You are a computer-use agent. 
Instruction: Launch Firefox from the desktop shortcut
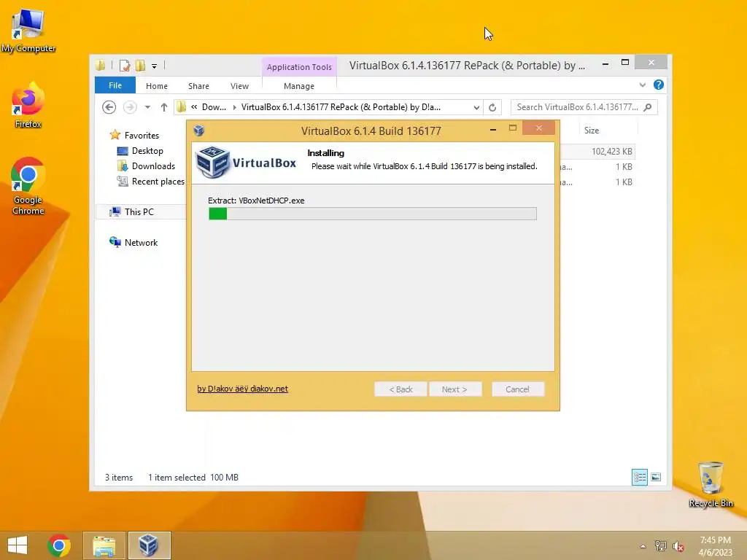[28, 106]
